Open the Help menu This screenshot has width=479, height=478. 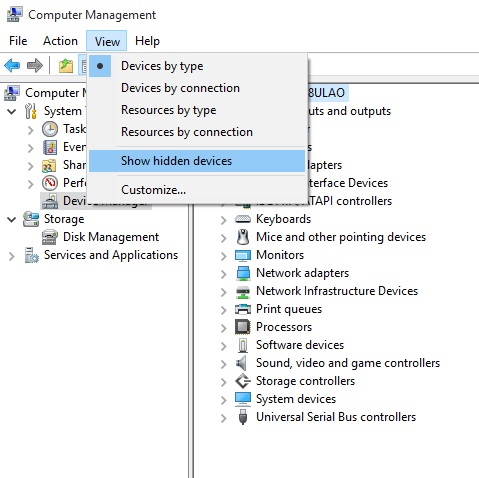(x=147, y=41)
